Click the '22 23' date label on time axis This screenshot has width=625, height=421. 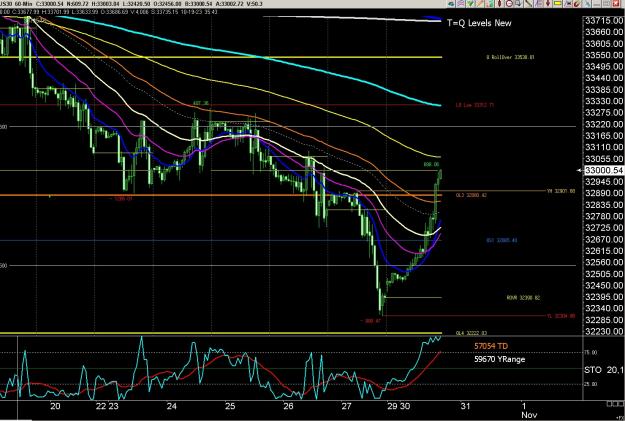(107, 406)
